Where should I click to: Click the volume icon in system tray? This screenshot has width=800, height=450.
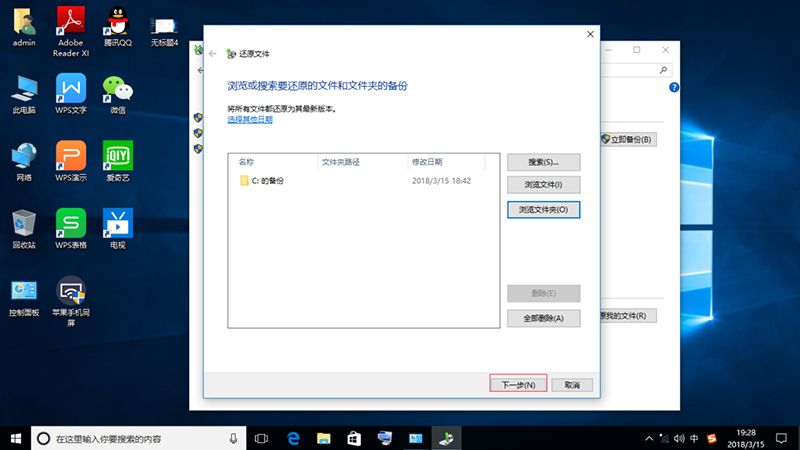(679, 438)
